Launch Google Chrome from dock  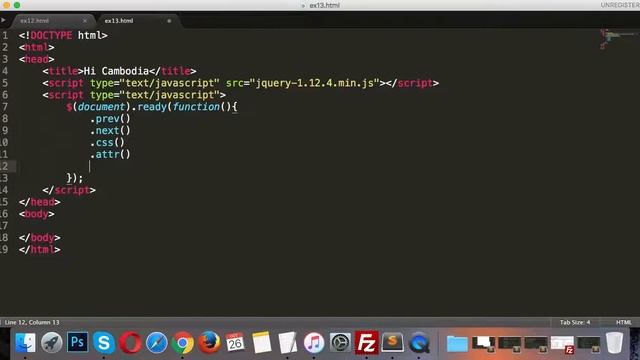(x=183, y=342)
